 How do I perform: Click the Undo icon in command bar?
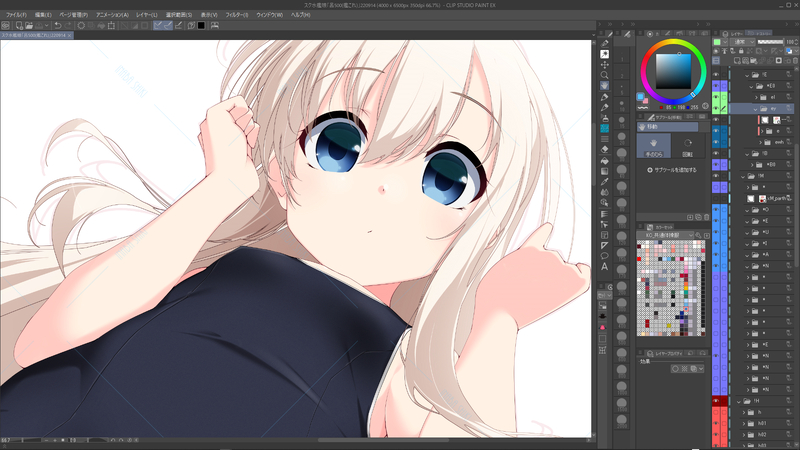tap(58, 25)
